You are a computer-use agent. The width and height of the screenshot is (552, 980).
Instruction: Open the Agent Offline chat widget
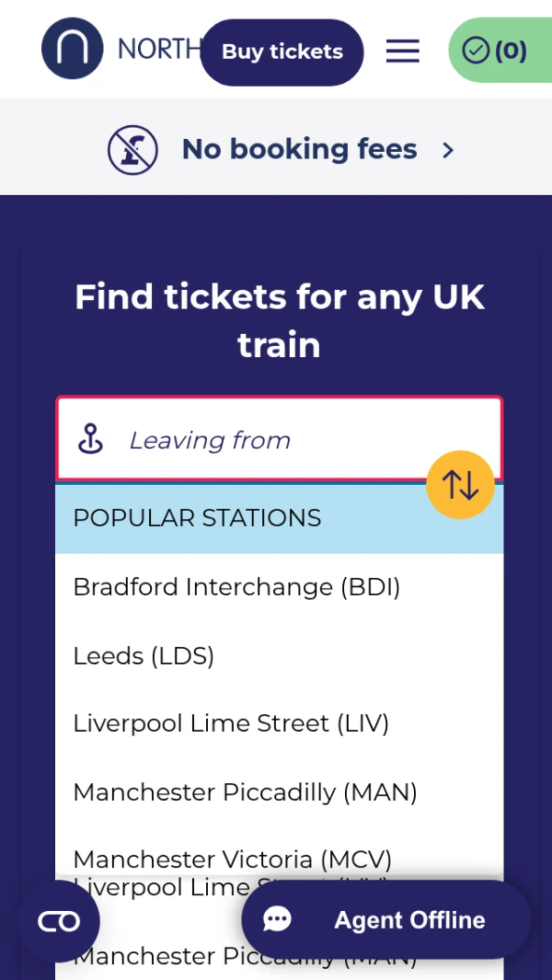386,920
